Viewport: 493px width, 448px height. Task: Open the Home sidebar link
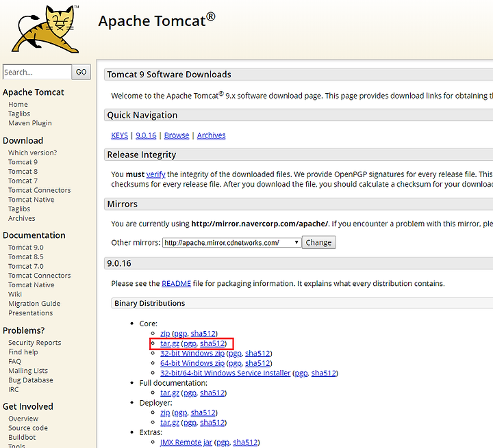(x=18, y=104)
